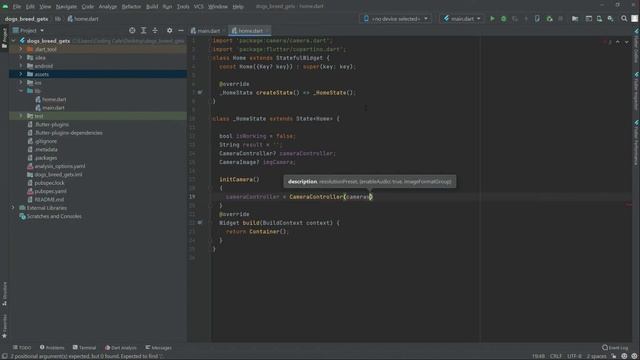This screenshot has width=640, height=360.
Task: Jump to next highlighted error arrow in editor
Action: (627, 42)
